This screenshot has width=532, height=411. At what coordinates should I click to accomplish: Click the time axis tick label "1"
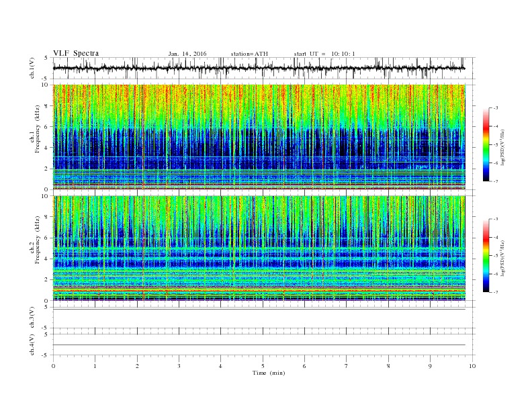click(x=95, y=366)
